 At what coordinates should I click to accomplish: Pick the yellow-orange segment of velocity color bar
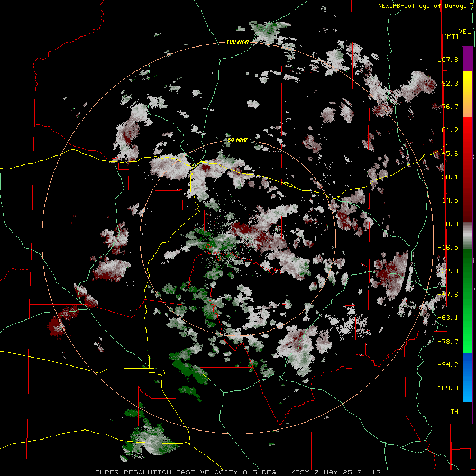[x=467, y=94]
